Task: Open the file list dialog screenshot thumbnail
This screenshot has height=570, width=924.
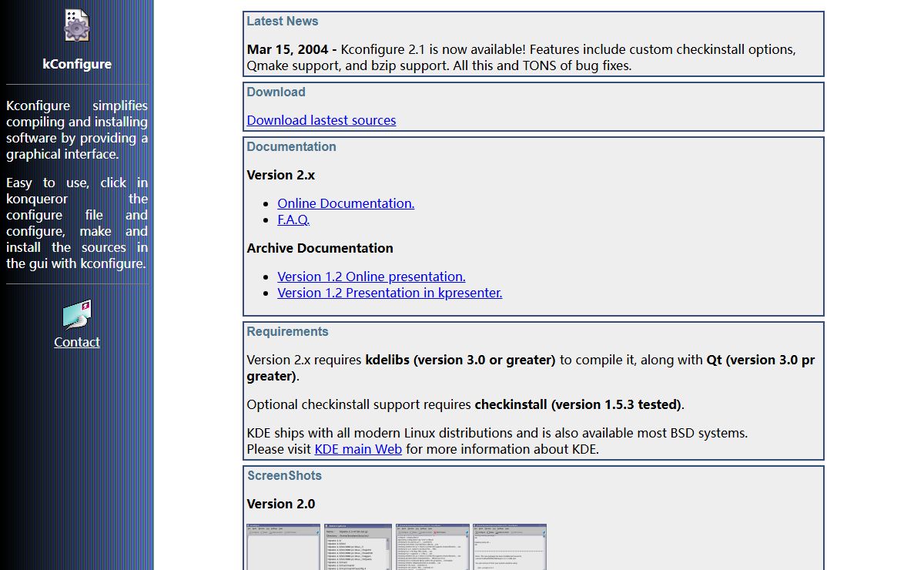Action: [x=358, y=547]
